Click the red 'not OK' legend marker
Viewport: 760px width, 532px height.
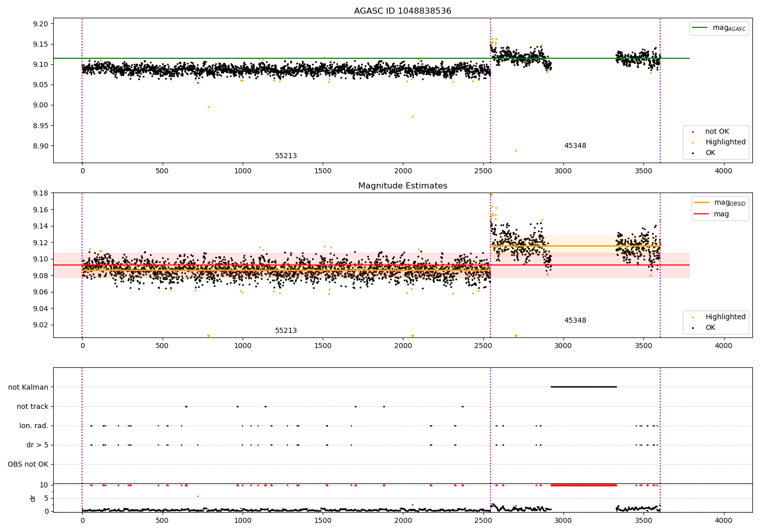point(693,132)
